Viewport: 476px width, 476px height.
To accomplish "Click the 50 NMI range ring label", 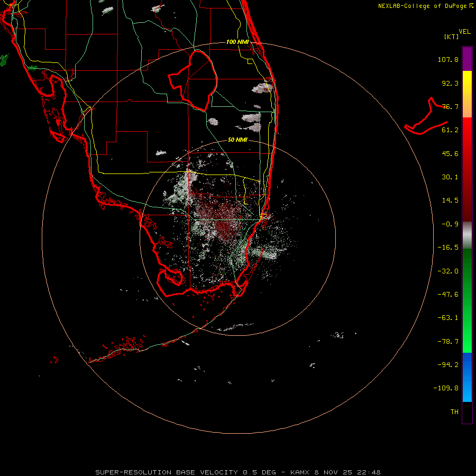I will 237,140.
